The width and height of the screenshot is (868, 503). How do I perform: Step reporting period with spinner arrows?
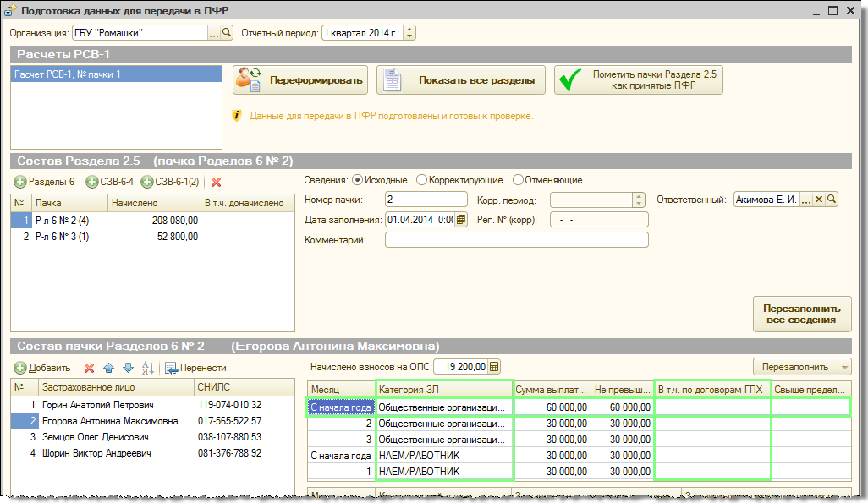tap(409, 33)
